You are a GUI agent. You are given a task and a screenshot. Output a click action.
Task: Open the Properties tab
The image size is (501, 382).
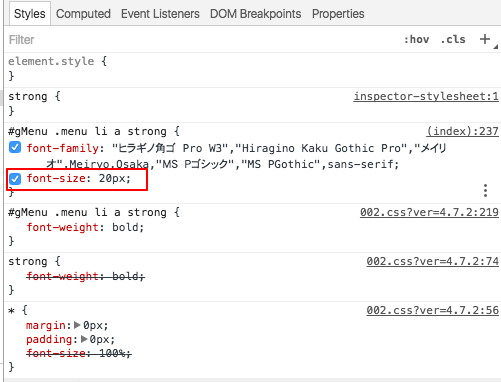click(338, 14)
